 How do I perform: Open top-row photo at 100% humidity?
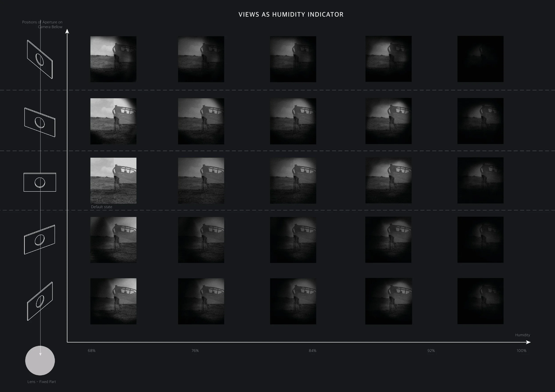click(481, 59)
